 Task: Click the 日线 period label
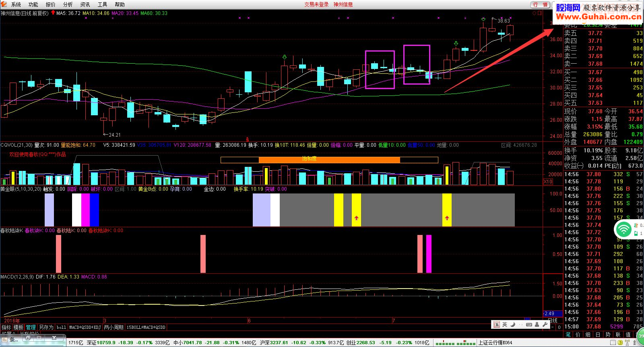click(x=553, y=320)
